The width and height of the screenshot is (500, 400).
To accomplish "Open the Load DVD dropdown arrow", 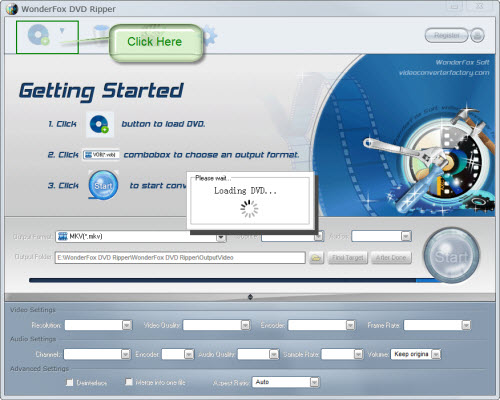I will tap(62, 31).
